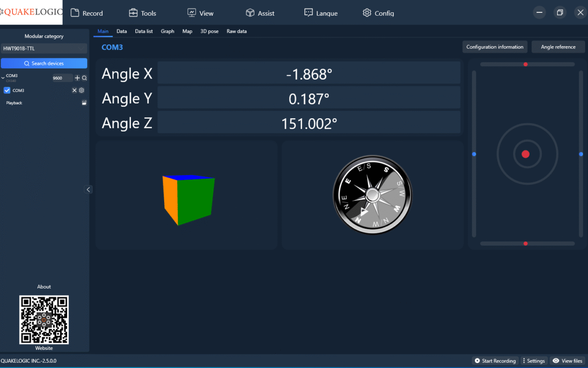The image size is (588, 368).
Task: Click the Angle reference button
Action: 558,47
